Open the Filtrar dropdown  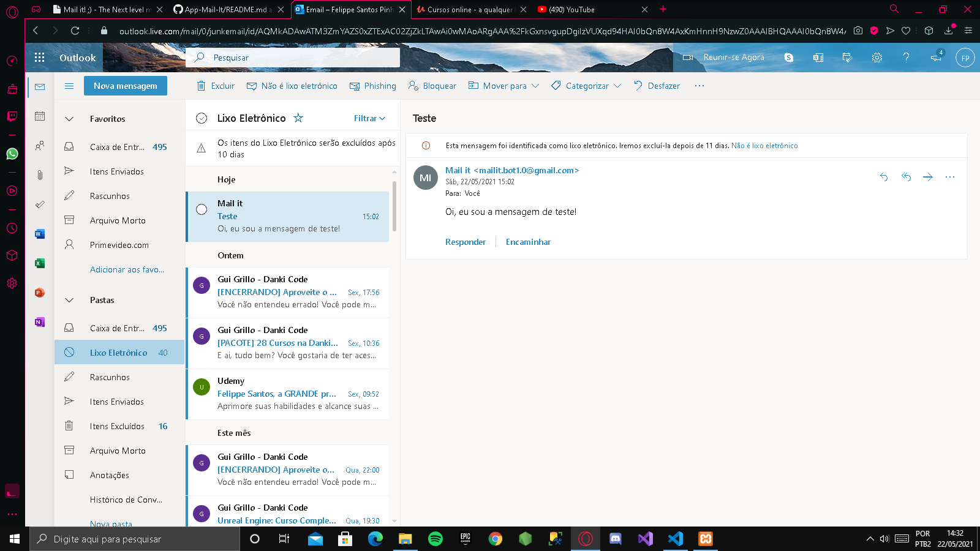click(369, 118)
